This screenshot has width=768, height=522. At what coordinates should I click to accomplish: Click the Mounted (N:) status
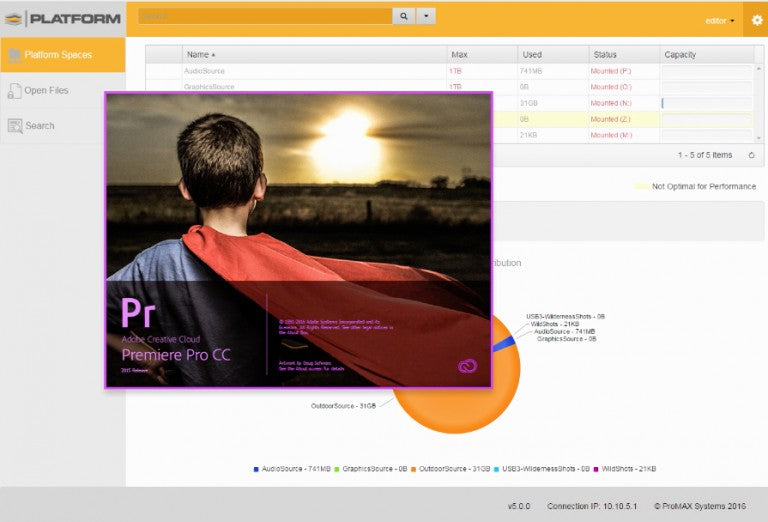tap(611, 103)
